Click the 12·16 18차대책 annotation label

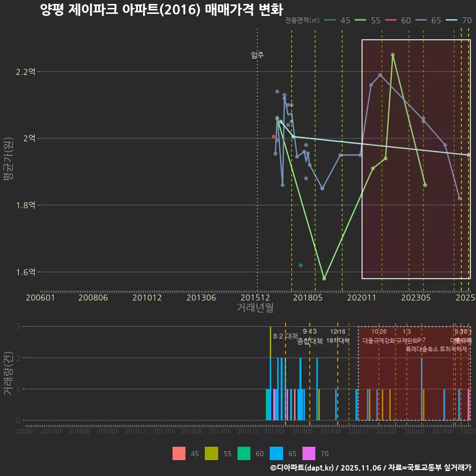(339, 336)
